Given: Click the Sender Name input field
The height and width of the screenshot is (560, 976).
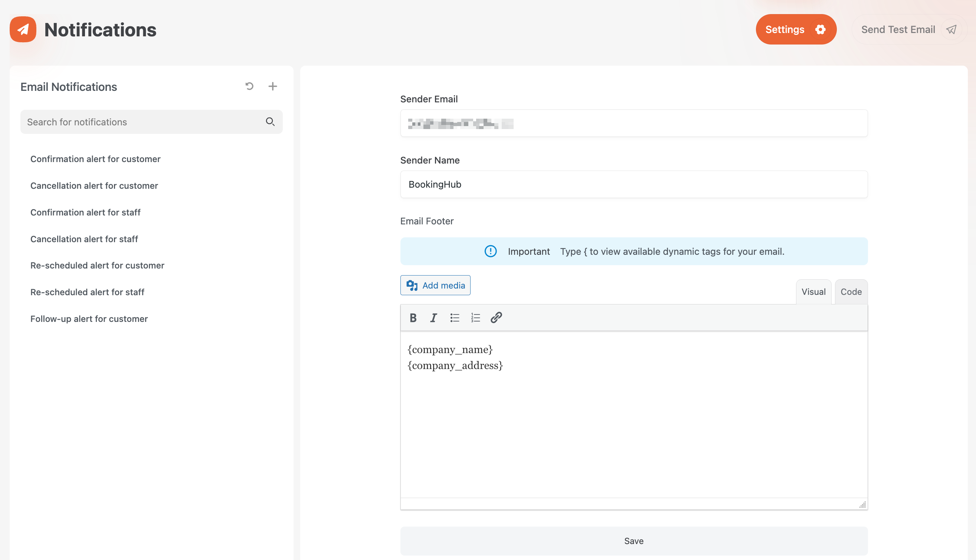Looking at the screenshot, I should coord(633,185).
